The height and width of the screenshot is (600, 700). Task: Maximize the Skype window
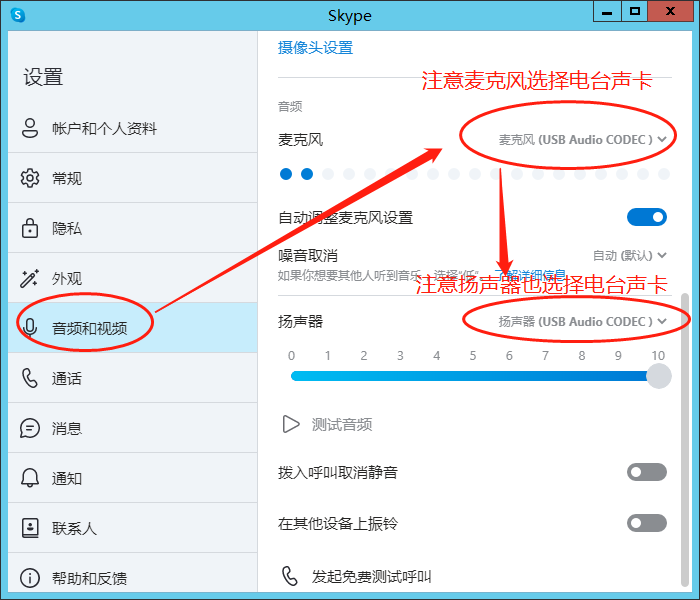[634, 11]
